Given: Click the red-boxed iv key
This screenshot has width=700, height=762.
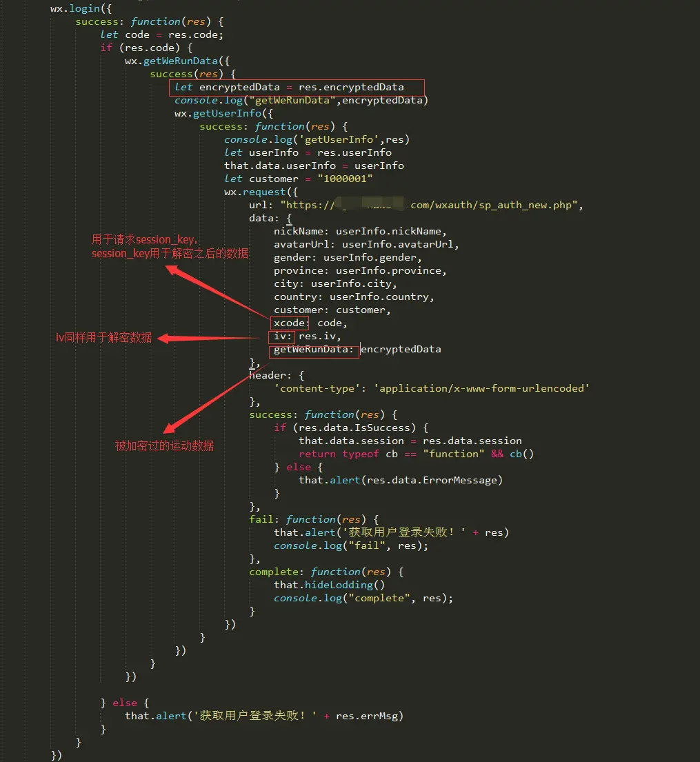Looking at the screenshot, I should [x=283, y=337].
